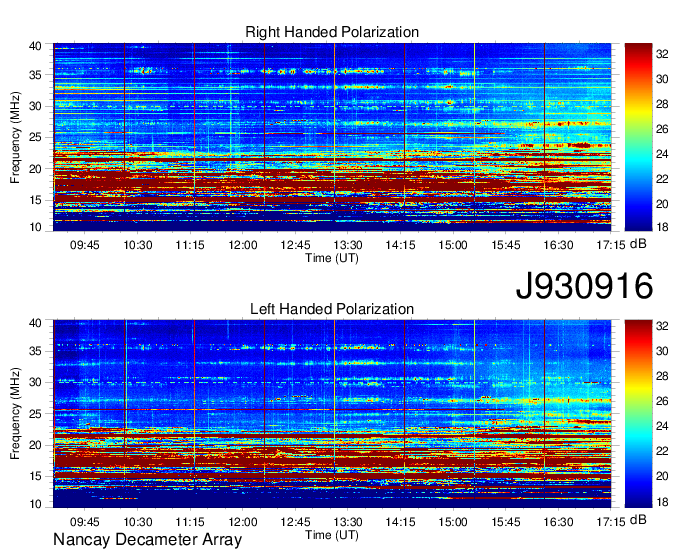Click the Right Handed plot's dB colorbar
Screen dimensions: 680x552
pyautogui.click(x=638, y=137)
